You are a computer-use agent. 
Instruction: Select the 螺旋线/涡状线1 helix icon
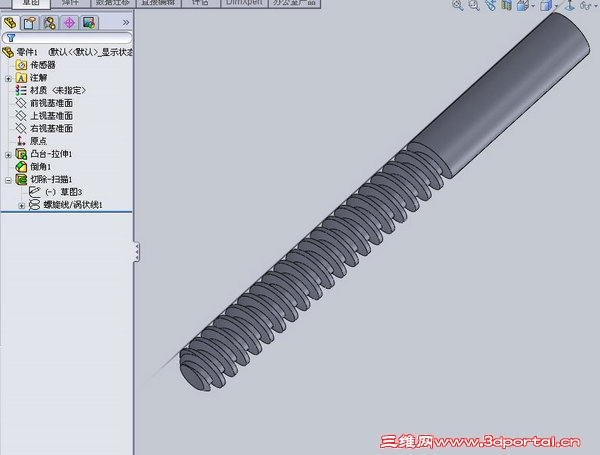click(x=34, y=205)
